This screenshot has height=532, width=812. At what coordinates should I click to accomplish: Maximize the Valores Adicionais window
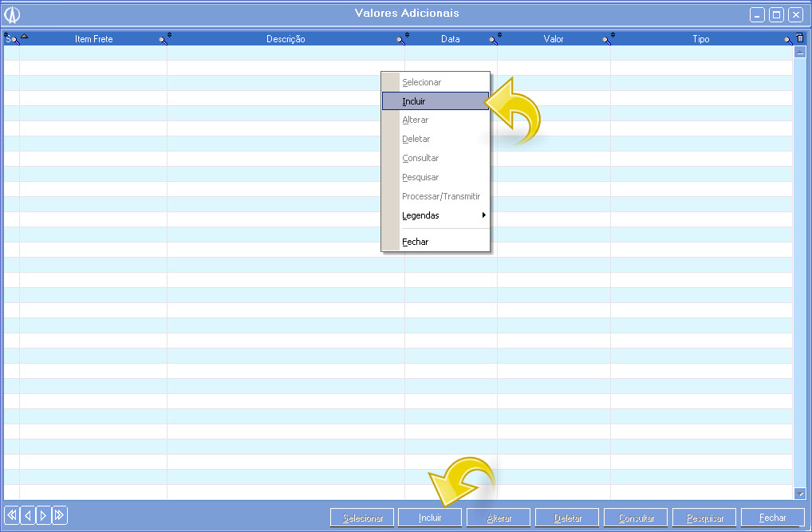(x=776, y=14)
